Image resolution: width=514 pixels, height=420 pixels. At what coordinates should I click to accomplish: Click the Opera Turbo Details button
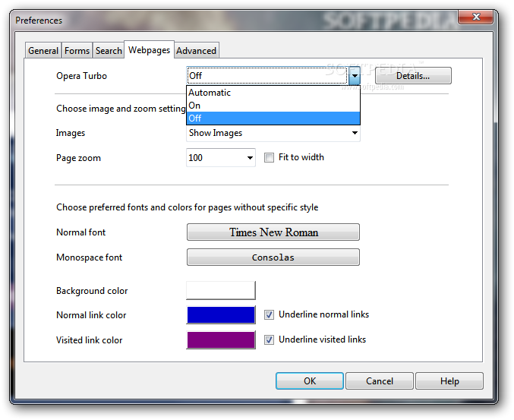click(x=413, y=76)
